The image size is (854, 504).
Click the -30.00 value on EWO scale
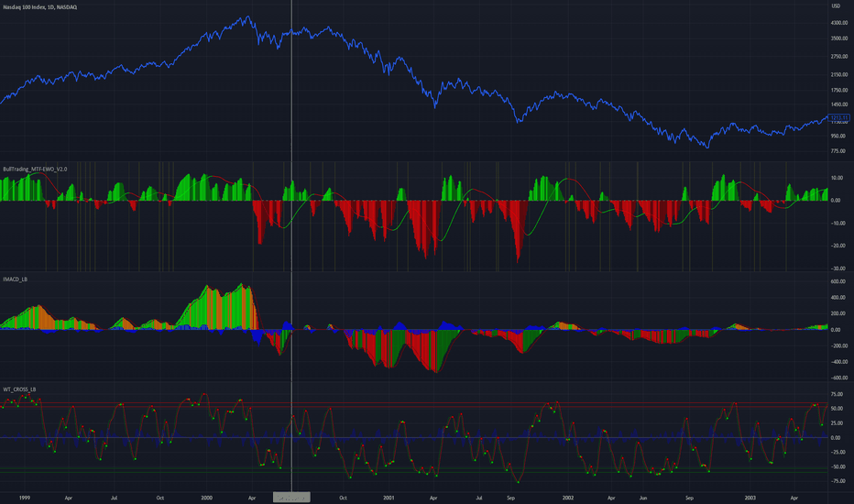click(837, 268)
